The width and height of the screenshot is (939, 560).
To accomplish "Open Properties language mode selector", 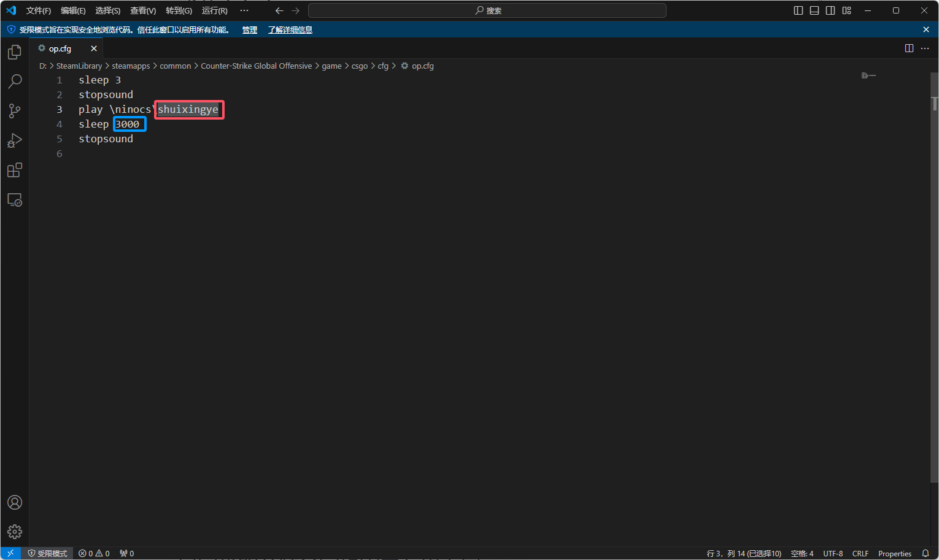I will 894,553.
